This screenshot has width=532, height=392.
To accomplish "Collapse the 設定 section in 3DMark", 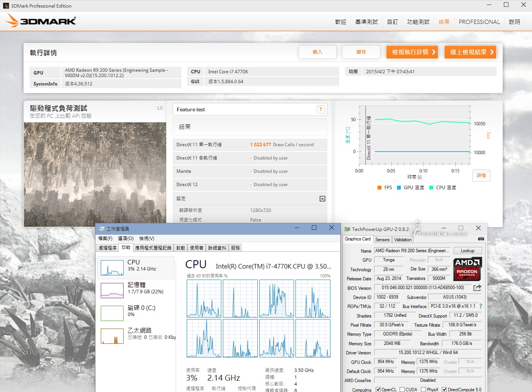I will [322, 199].
